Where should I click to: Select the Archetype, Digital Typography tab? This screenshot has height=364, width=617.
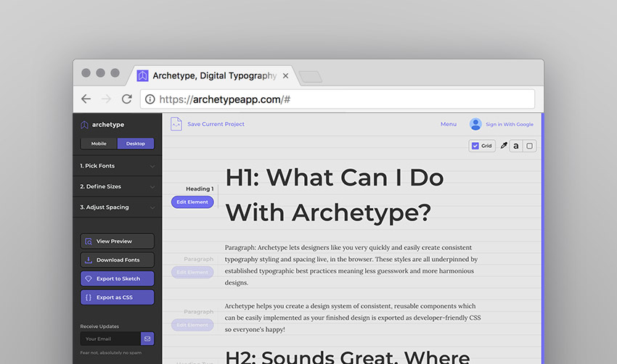pos(214,75)
